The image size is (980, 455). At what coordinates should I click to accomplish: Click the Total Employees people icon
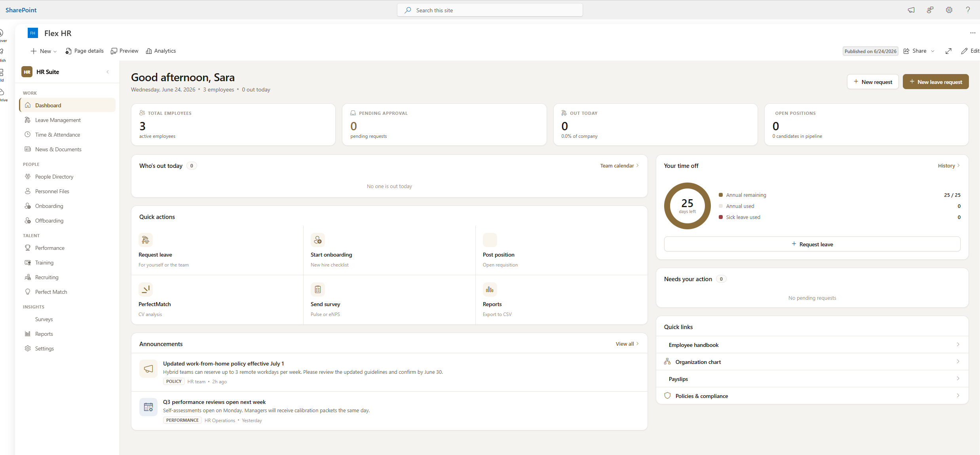142,113
